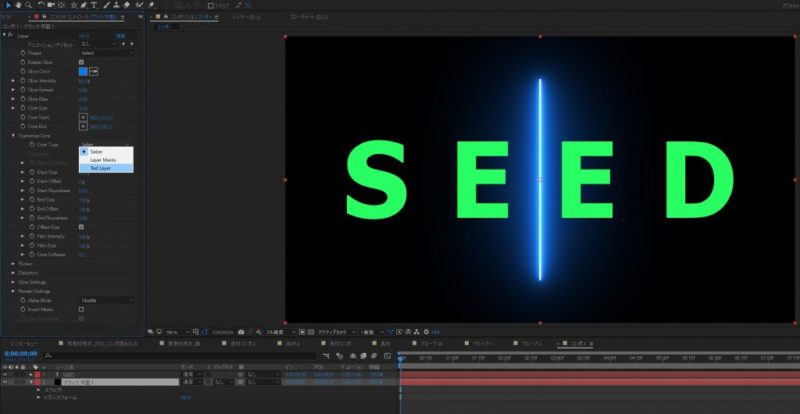800x414 pixels.
Task: Click the Glow Intensity stopwatch icon
Action: 21,81
